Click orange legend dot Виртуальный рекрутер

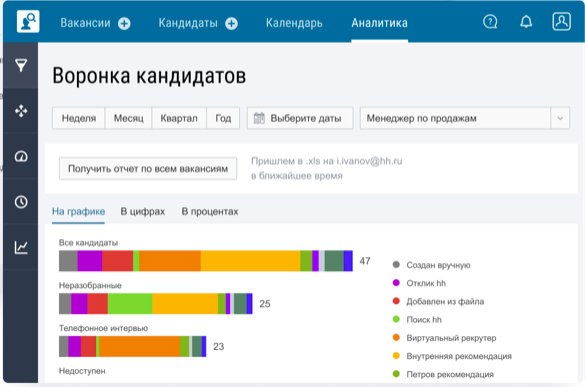pos(396,337)
